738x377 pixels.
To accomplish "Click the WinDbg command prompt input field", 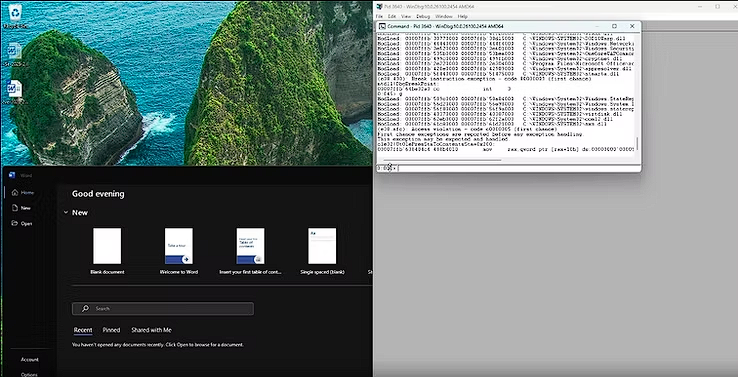I will (519, 168).
